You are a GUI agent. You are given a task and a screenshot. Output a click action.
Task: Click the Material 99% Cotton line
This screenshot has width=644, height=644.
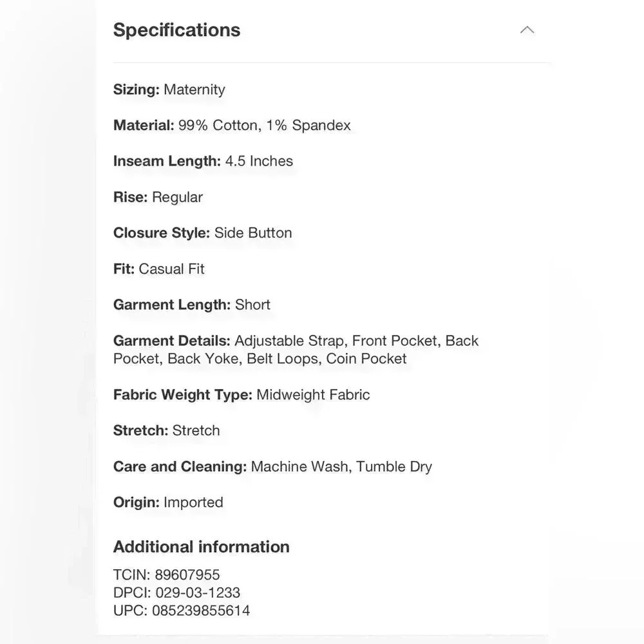tap(232, 126)
